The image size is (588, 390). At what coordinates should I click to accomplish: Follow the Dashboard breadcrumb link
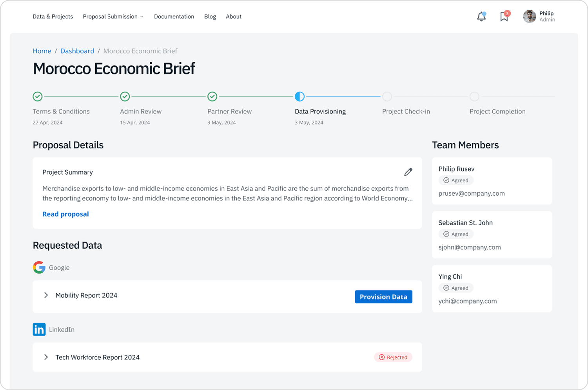coord(77,51)
